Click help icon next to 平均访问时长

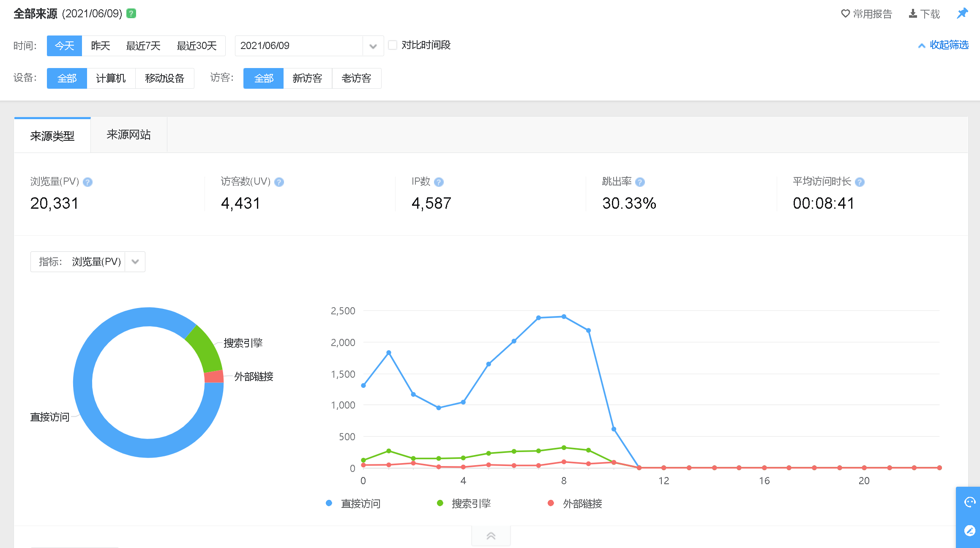tap(860, 182)
